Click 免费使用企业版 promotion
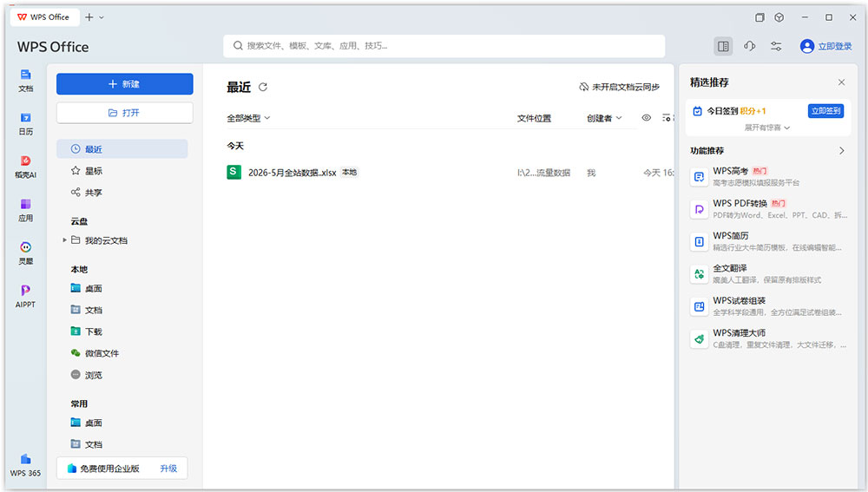868x492 pixels. coord(109,469)
